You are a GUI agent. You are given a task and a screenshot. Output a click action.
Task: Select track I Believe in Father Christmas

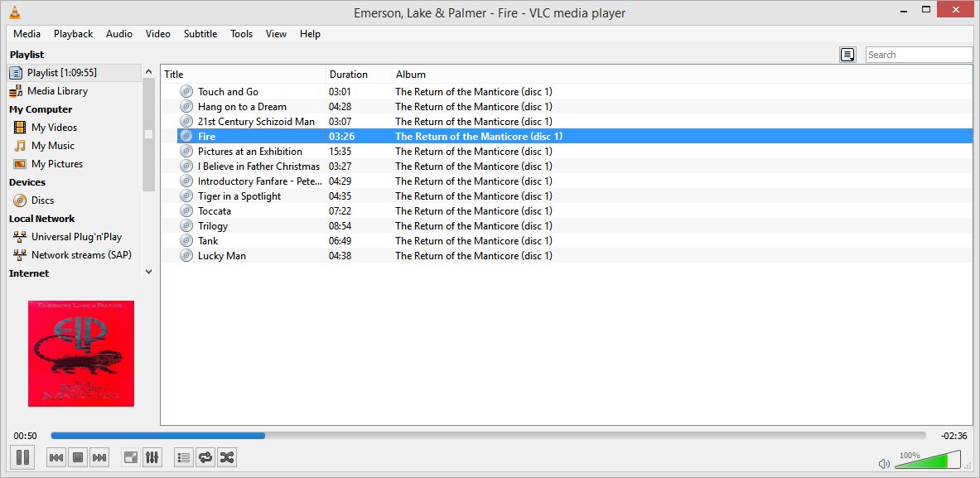point(258,167)
